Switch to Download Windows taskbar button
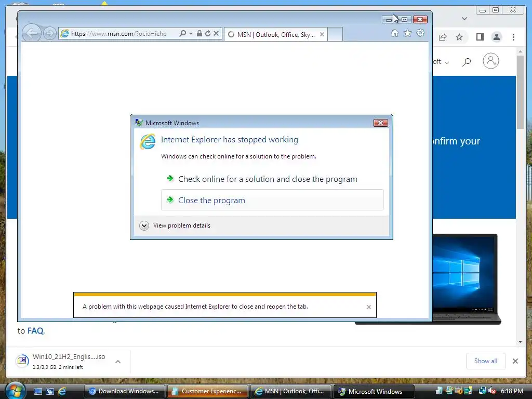Screen dimensions: 532x399 click(124, 391)
